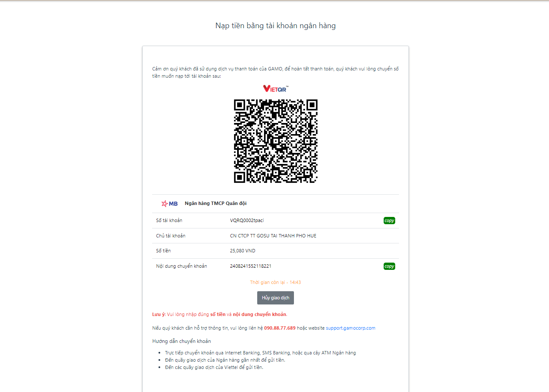Image resolution: width=549 pixels, height=392 pixels.
Task: Click the Nội dung chuyển khoản label
Action: 182,266
